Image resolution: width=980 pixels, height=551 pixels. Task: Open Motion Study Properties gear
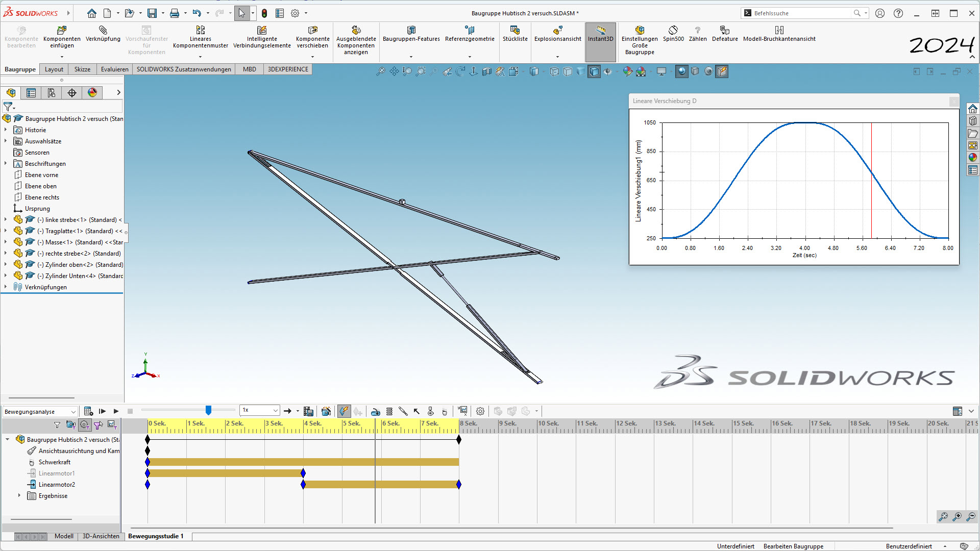pos(480,411)
